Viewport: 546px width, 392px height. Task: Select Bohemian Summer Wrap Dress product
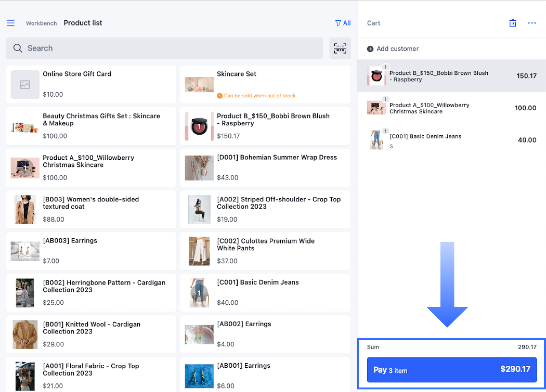coord(265,168)
